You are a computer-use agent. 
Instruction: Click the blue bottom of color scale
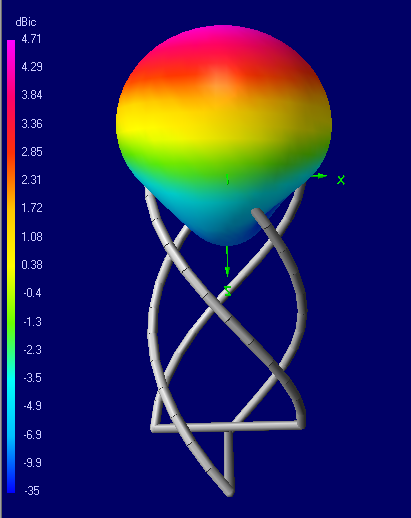[11, 487]
